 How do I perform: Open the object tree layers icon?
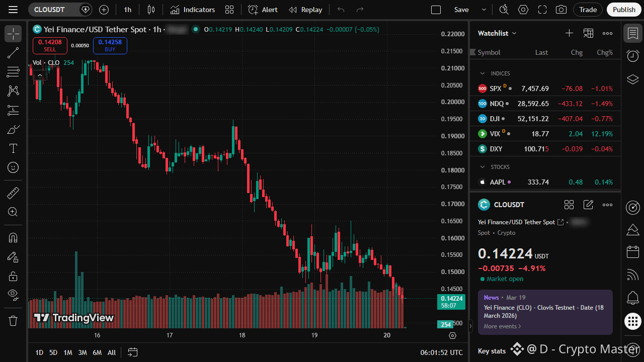[x=633, y=79]
